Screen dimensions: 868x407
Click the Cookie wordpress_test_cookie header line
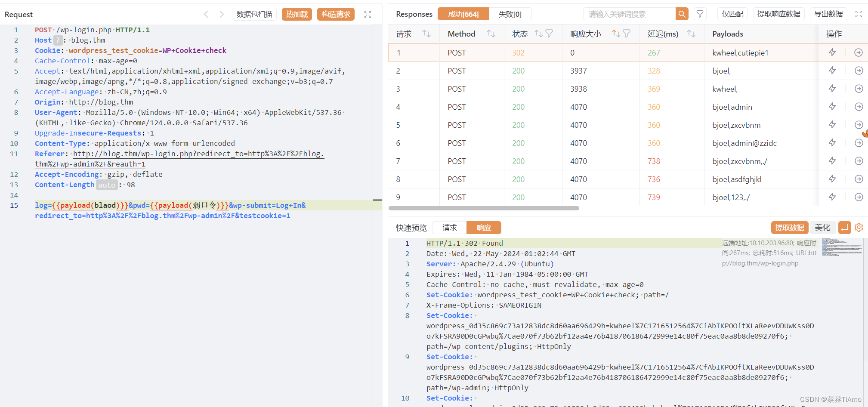pyautogui.click(x=130, y=50)
